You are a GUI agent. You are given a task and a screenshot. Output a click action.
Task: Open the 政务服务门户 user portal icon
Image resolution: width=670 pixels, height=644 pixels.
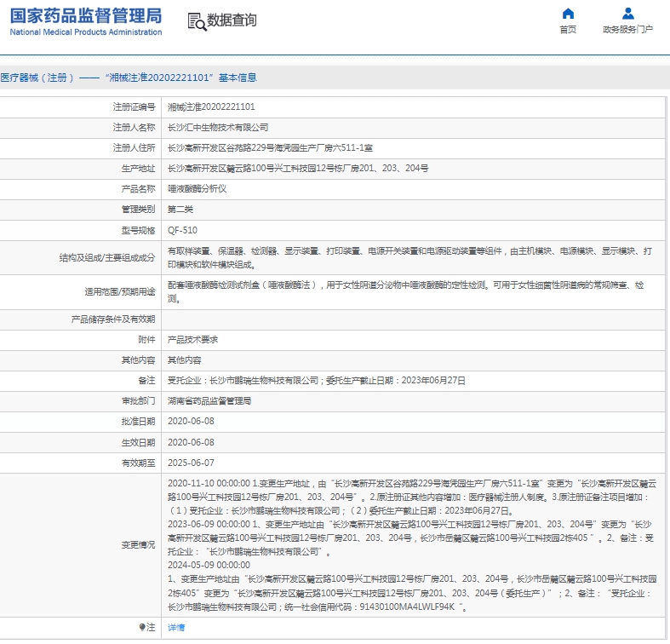coord(627,14)
